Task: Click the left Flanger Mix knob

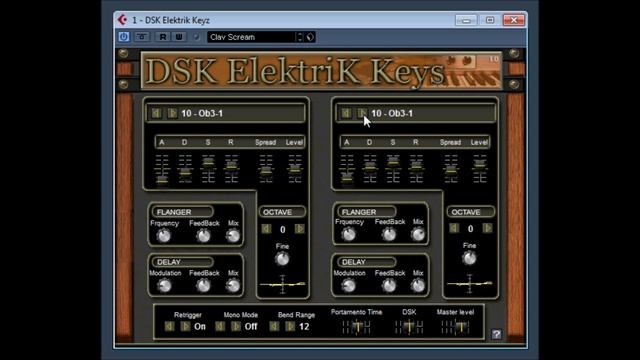Action: [x=233, y=236]
